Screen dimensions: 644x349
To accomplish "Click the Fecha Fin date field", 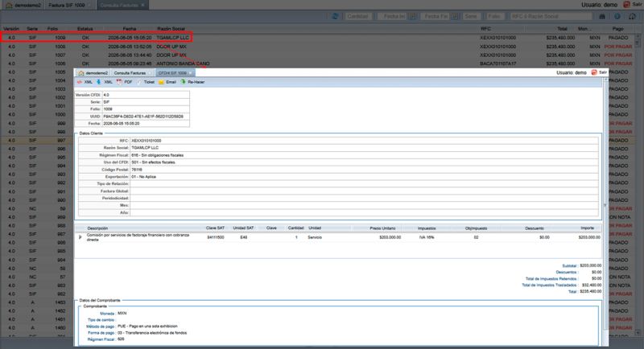I will [436, 16].
